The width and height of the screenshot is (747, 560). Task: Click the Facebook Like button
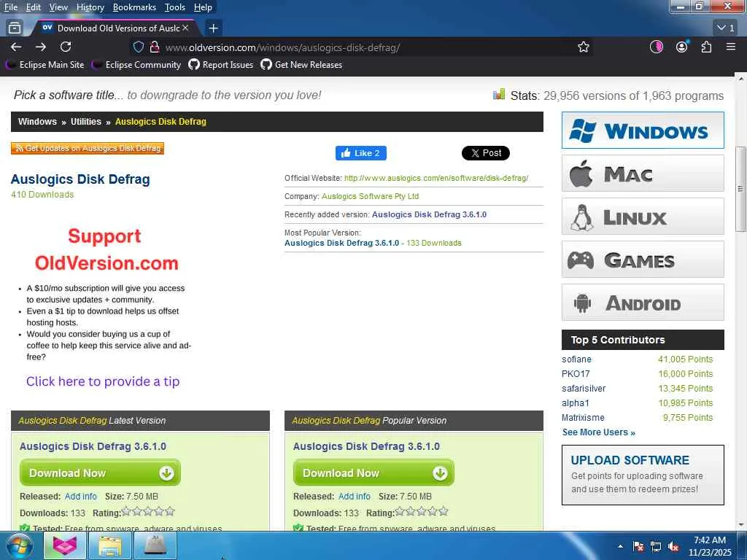pyautogui.click(x=360, y=153)
